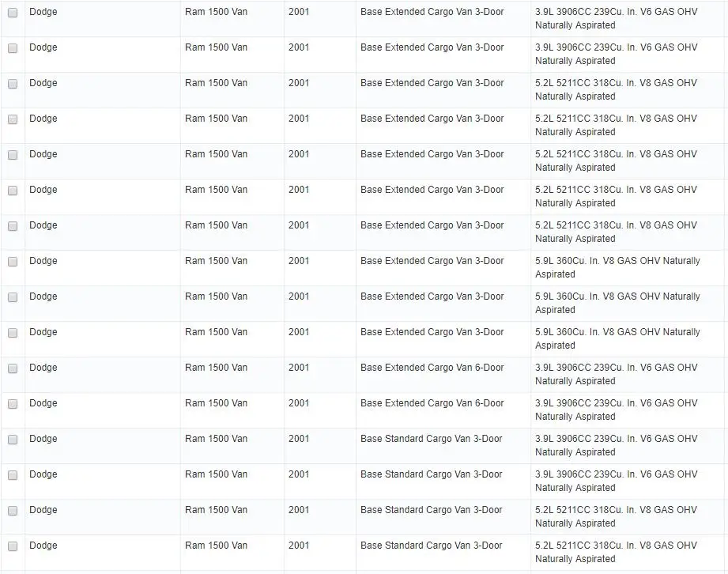Check the second Extended 3-Door 3.9L V6 row
Viewport: 728px width, 574px height.
13,48
